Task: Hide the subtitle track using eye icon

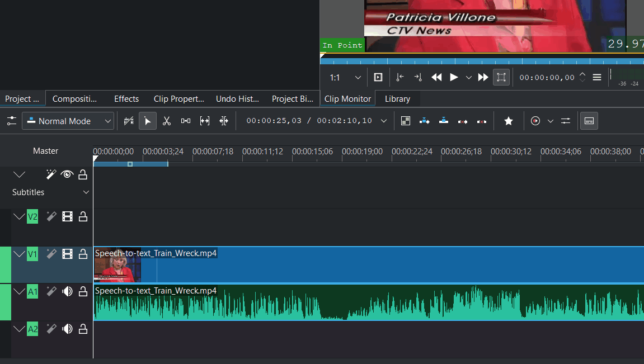Action: (x=67, y=174)
